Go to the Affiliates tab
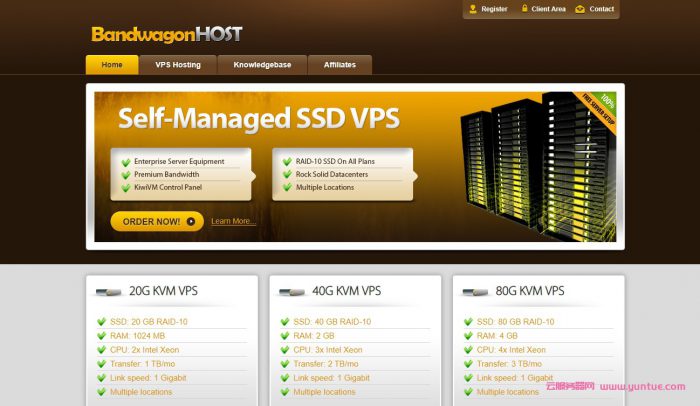 (x=340, y=65)
